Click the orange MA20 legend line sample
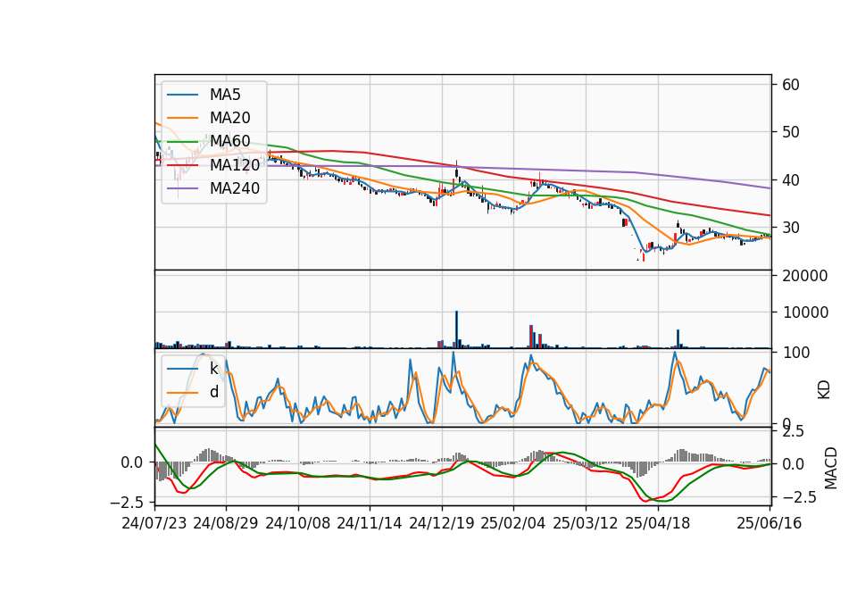Viewport: 857px width, 616px height. (182, 118)
